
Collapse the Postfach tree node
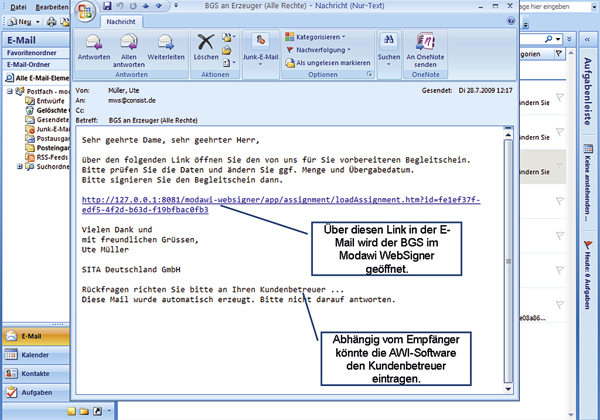[10, 91]
